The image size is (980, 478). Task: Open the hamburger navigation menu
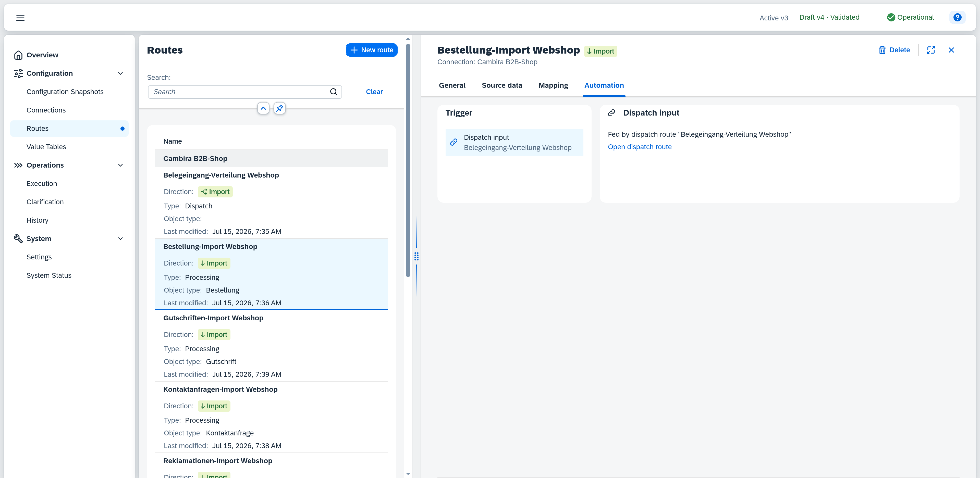click(x=20, y=18)
